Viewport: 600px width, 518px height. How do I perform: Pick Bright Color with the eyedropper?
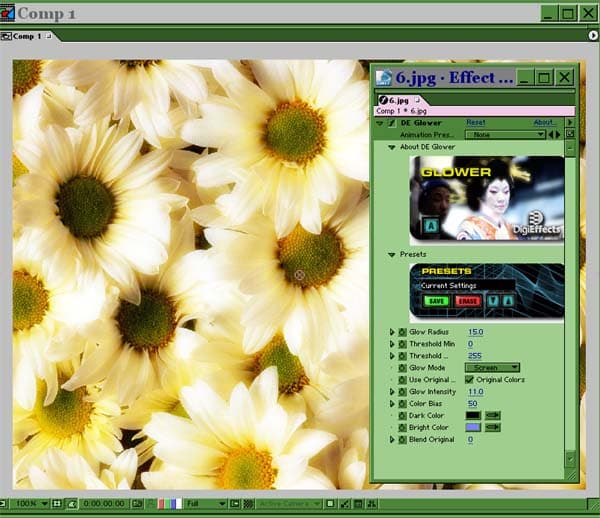[492, 427]
